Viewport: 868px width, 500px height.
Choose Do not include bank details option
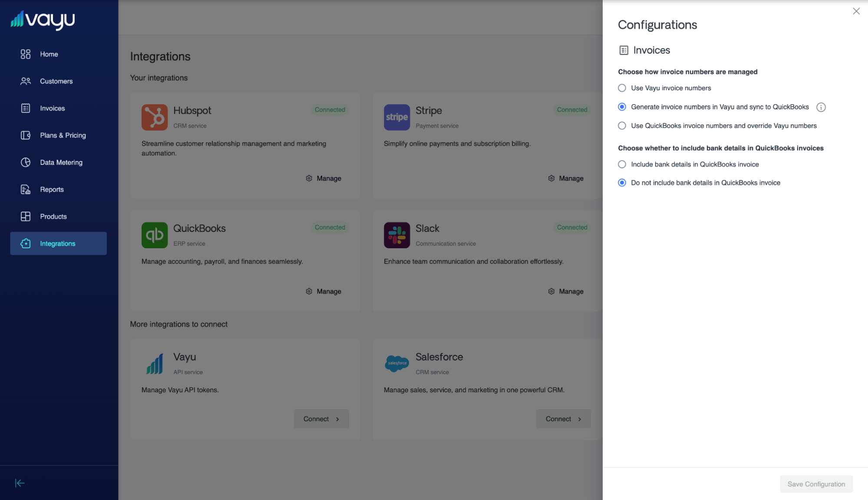(622, 183)
